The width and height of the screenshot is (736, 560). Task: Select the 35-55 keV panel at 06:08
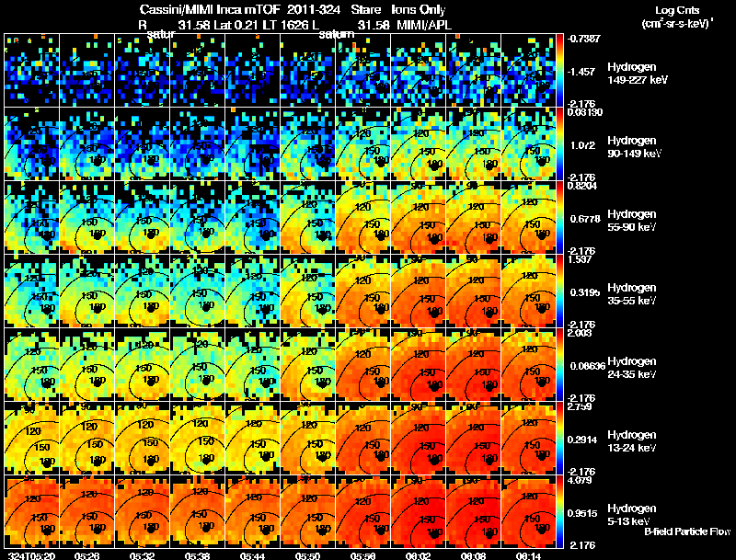pos(474,291)
